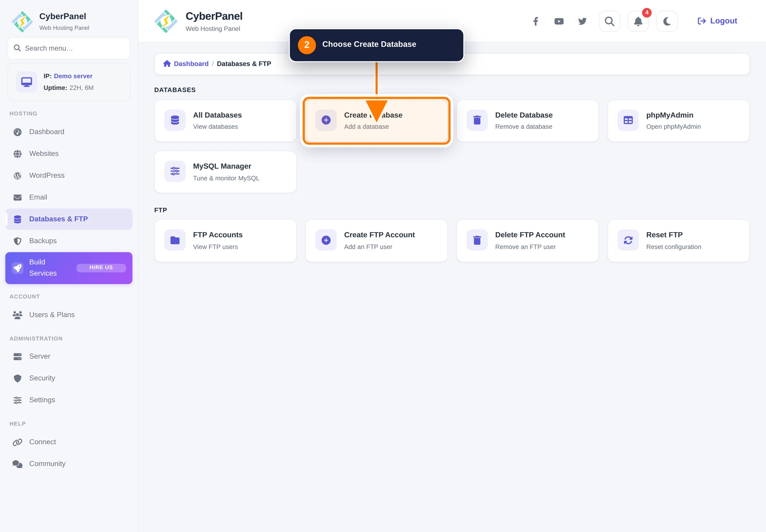Click 'Reset configuration' subtitle text
766x532 pixels.
673,247
